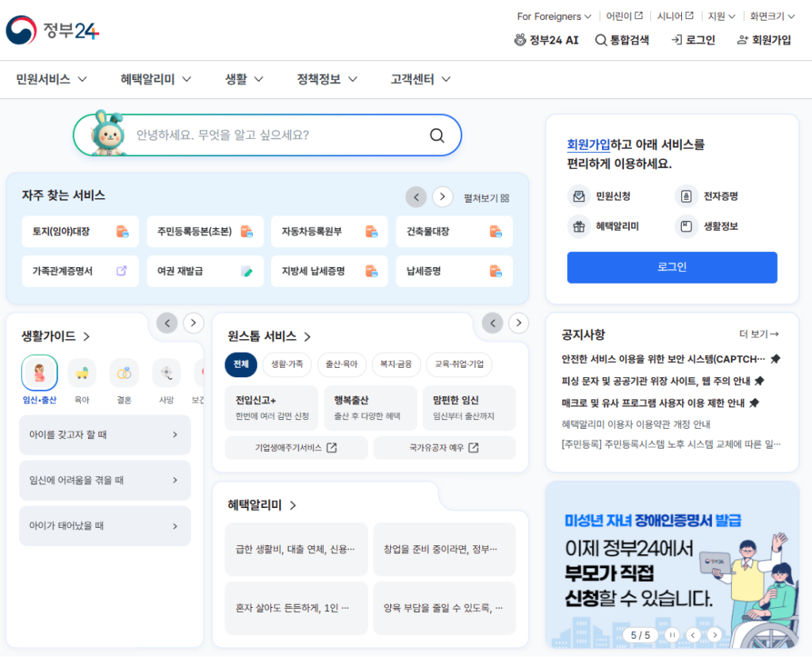The width and height of the screenshot is (812, 657).
Task: Open 전입신고+ service card
Action: pos(271,407)
